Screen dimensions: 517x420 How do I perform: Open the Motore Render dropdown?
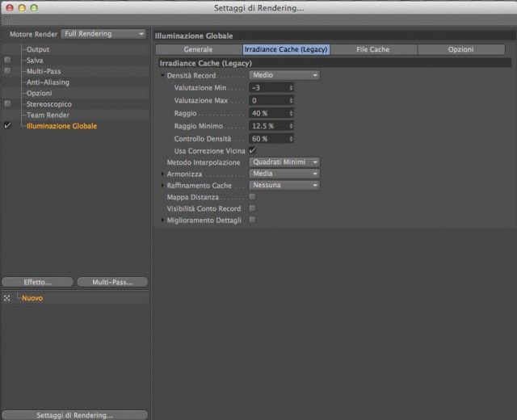point(103,34)
